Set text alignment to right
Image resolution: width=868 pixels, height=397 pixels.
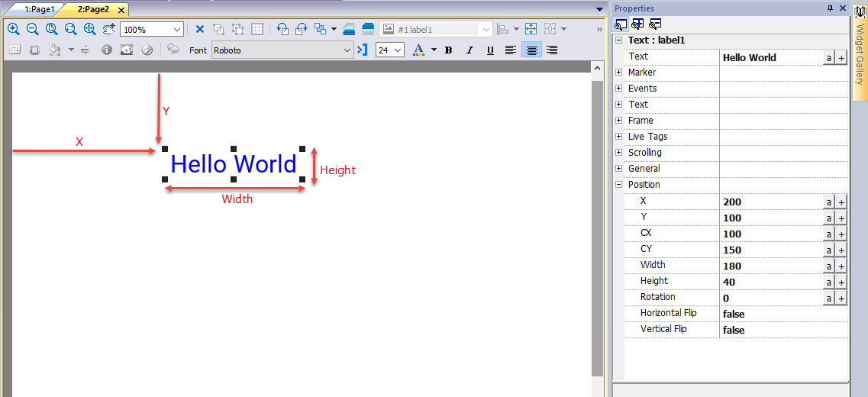[x=552, y=50]
